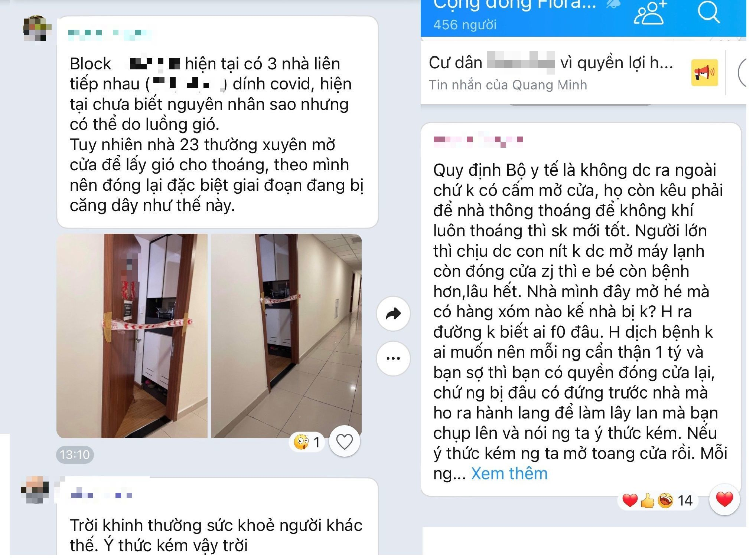Tap the second sender's blurred avatar
The width and height of the screenshot is (756, 558).
click(35, 490)
